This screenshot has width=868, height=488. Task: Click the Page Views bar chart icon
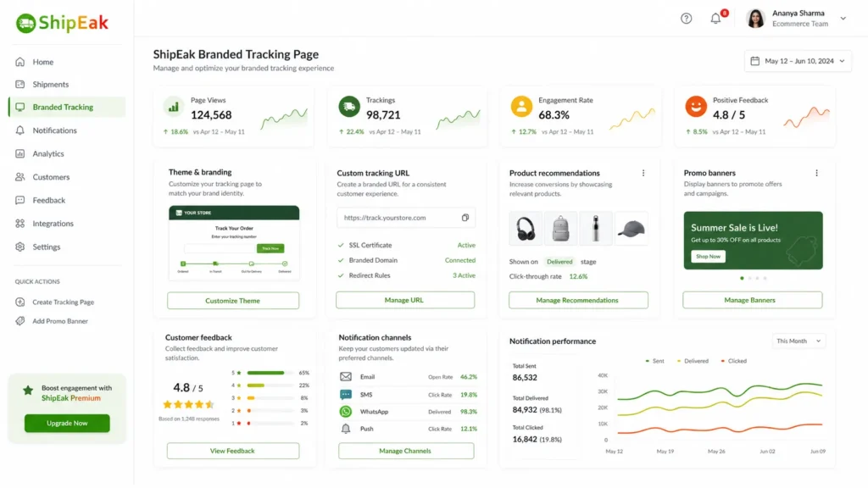pos(174,107)
